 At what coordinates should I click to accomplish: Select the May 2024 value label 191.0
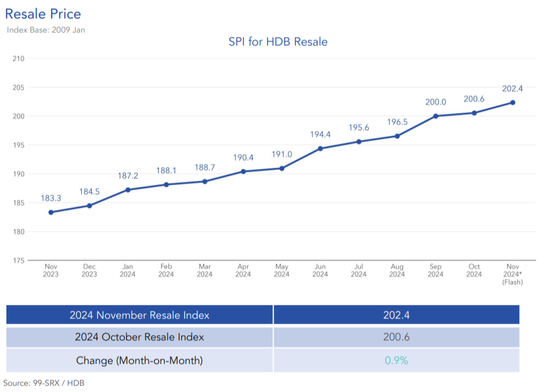pos(281,154)
